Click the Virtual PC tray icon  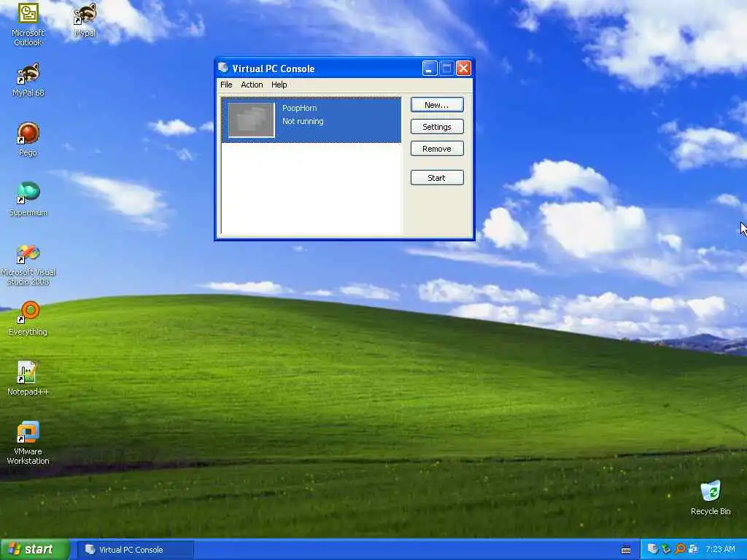pos(652,549)
